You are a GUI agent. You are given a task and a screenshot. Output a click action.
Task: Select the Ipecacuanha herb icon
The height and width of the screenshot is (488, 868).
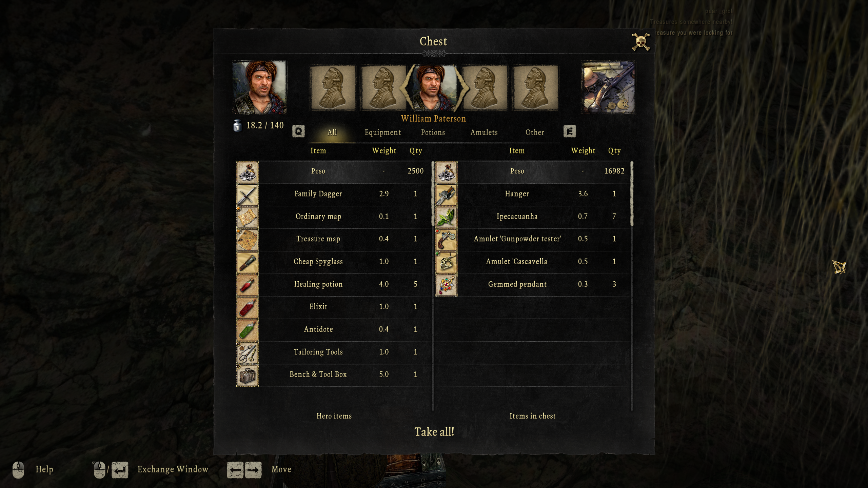point(446,217)
